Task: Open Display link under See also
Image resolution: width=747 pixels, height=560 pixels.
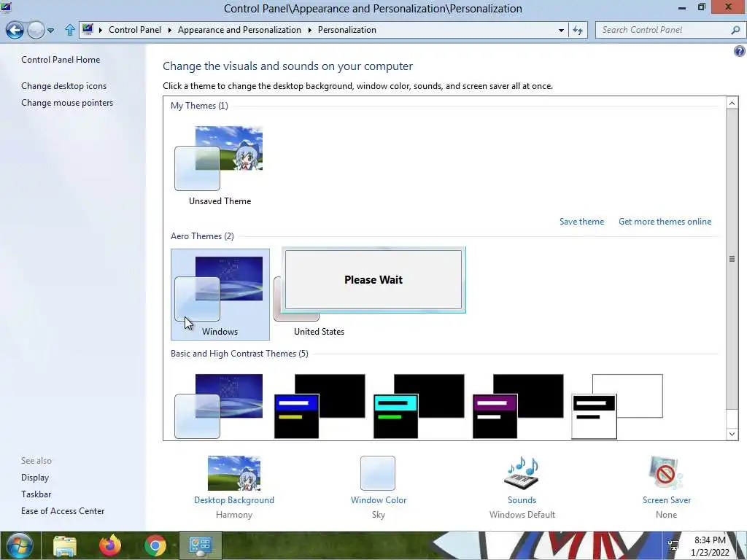Action: point(35,478)
